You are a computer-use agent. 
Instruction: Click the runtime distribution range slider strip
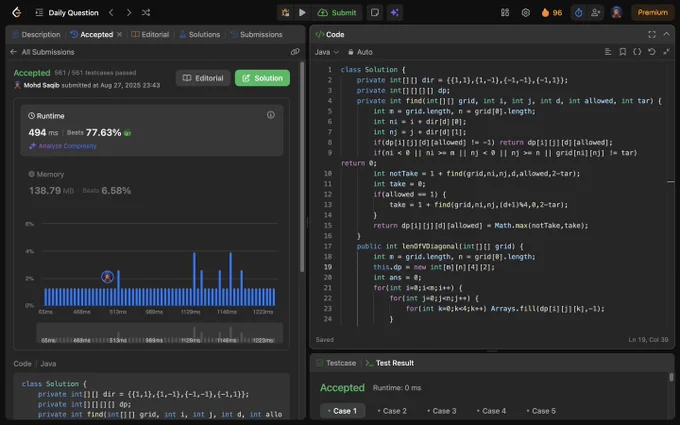pyautogui.click(x=160, y=333)
